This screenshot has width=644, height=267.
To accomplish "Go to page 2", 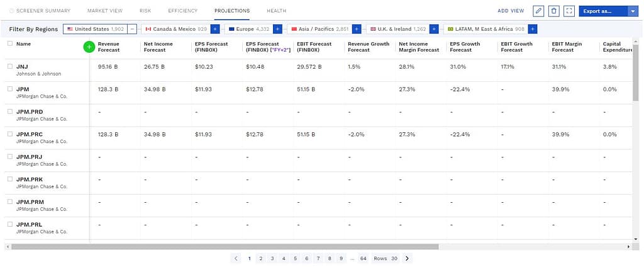I will (x=261, y=258).
